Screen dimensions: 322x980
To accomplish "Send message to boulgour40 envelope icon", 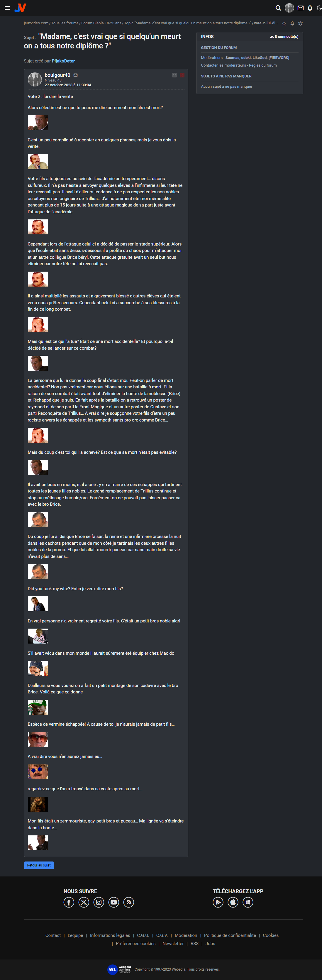I will pyautogui.click(x=76, y=75).
